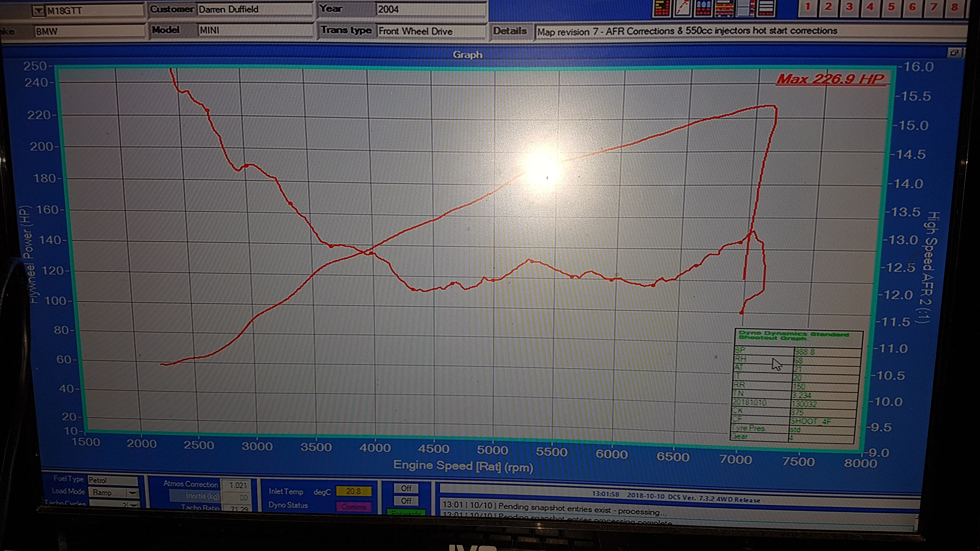The image size is (980, 551).
Task: Open the data panel toolbar icon
Action: pyautogui.click(x=662, y=8)
